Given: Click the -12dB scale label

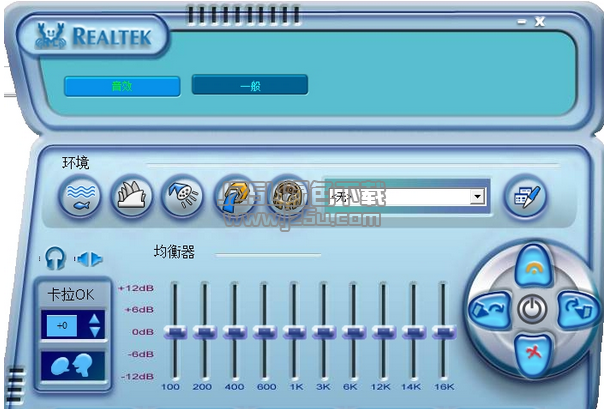Looking at the screenshot, I should click(x=137, y=377).
